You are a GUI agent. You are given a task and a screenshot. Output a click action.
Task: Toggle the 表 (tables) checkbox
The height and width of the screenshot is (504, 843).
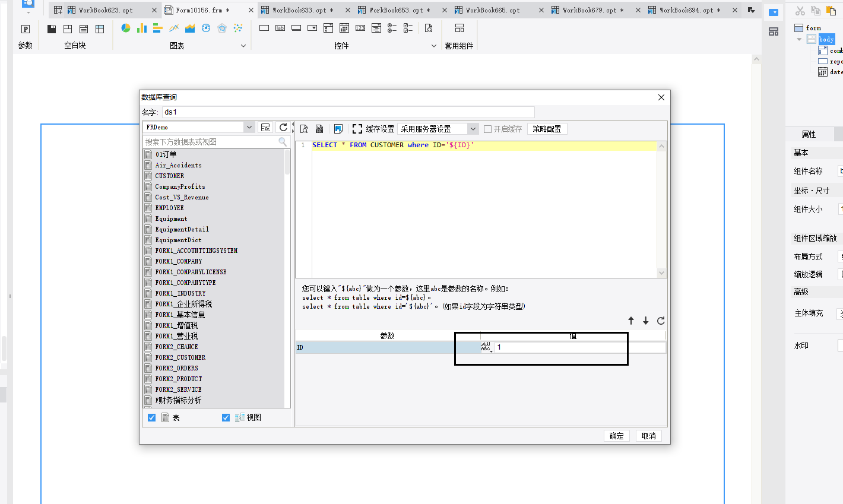151,418
